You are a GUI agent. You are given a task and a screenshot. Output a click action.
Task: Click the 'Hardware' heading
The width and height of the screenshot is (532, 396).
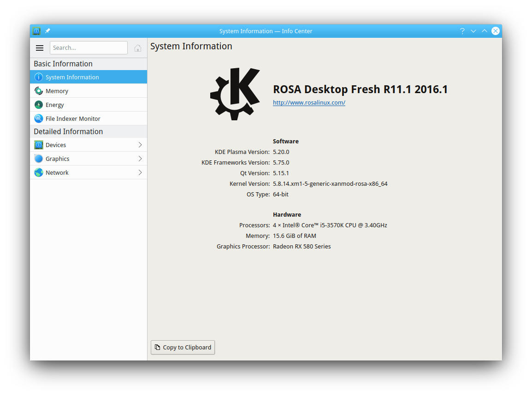pos(287,214)
